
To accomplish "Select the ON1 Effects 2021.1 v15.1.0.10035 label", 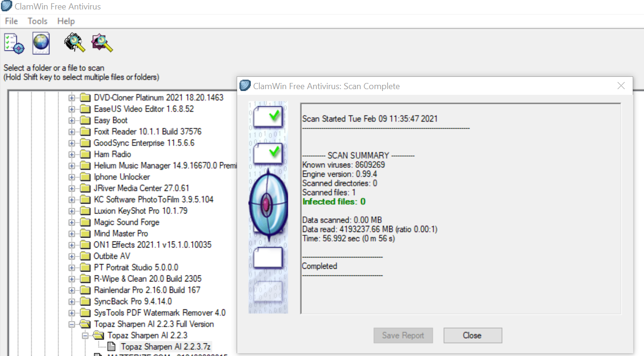I will (x=153, y=245).
